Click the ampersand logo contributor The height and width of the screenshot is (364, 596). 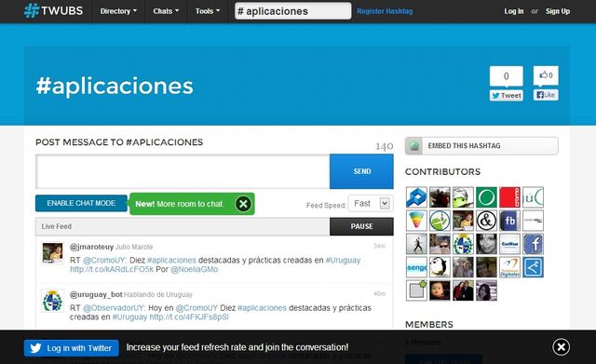[486, 221]
